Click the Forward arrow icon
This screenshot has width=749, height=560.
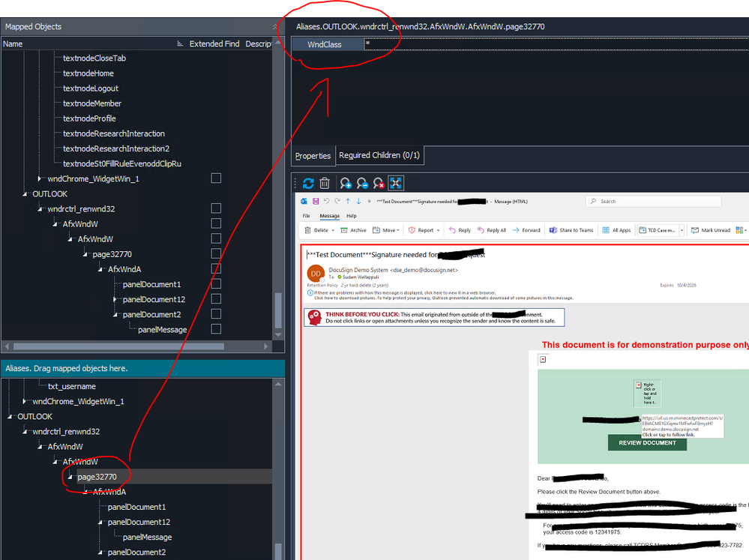coord(516,230)
